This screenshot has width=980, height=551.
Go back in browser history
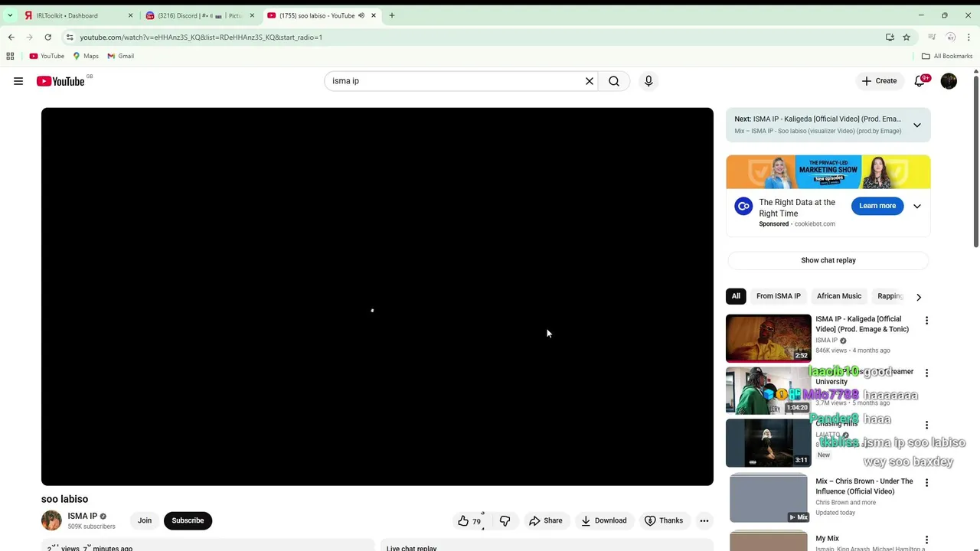click(x=11, y=37)
